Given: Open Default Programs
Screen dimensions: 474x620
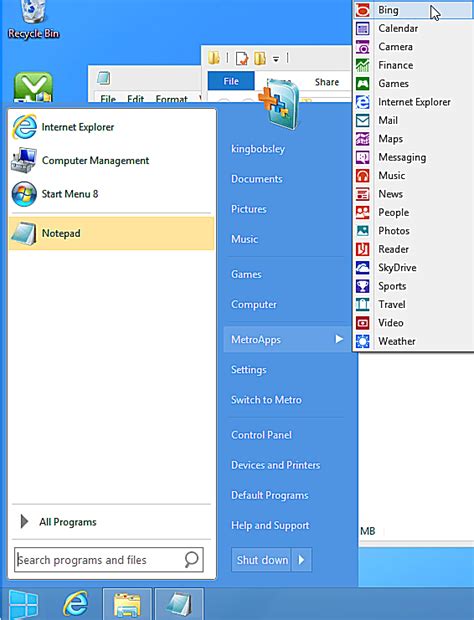Looking at the screenshot, I should [x=270, y=495].
